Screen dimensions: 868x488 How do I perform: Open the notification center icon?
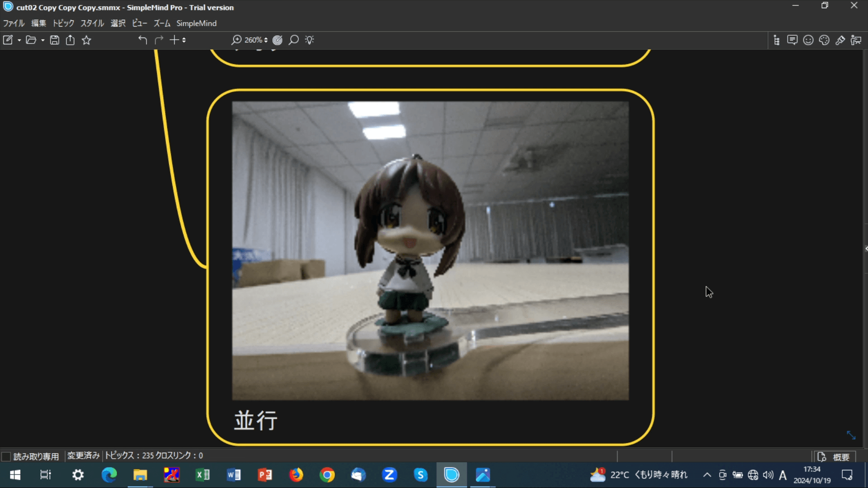(x=847, y=475)
